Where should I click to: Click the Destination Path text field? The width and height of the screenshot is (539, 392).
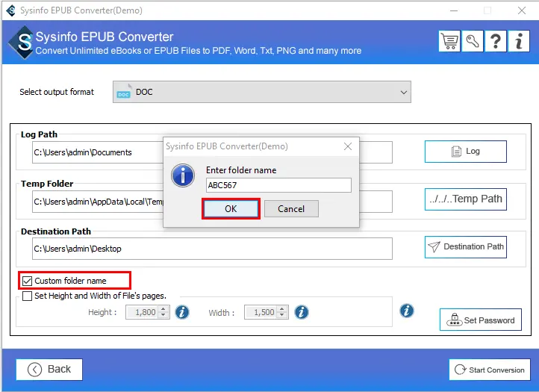[212, 249]
